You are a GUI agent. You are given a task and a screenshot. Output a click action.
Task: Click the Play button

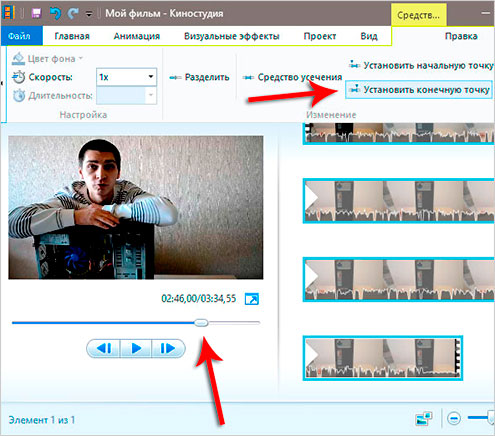pyautogui.click(x=136, y=349)
